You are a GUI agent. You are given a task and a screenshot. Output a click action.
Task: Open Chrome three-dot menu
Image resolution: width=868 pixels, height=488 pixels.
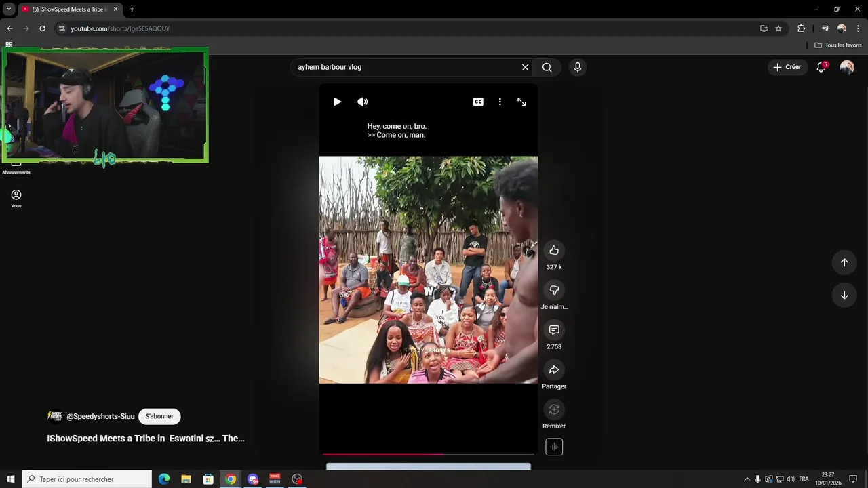pos(858,28)
